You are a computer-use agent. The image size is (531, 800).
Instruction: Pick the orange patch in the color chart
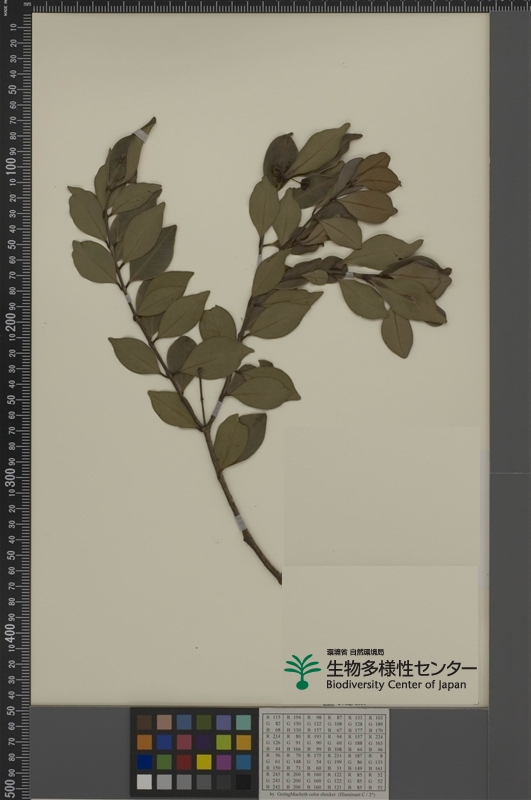pyautogui.click(x=144, y=742)
